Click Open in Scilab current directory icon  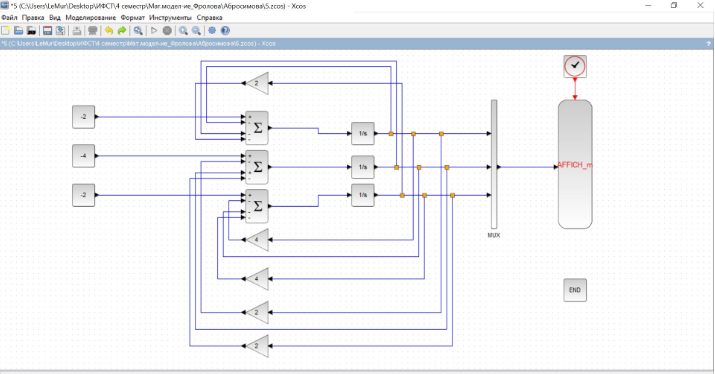coord(31,31)
